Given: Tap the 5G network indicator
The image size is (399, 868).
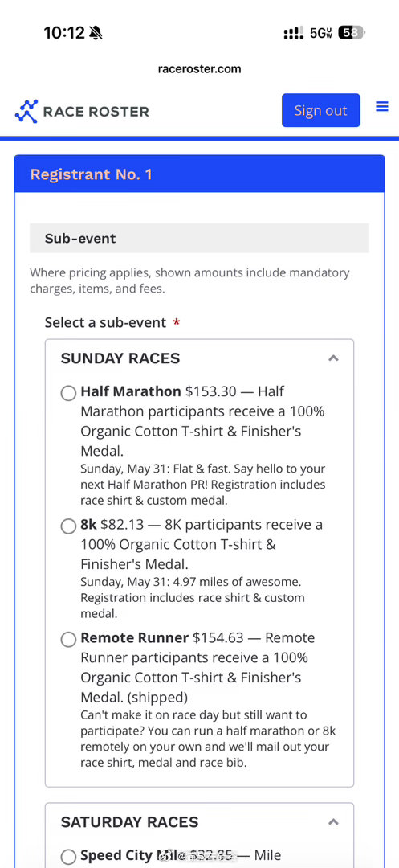Looking at the screenshot, I should tap(320, 33).
